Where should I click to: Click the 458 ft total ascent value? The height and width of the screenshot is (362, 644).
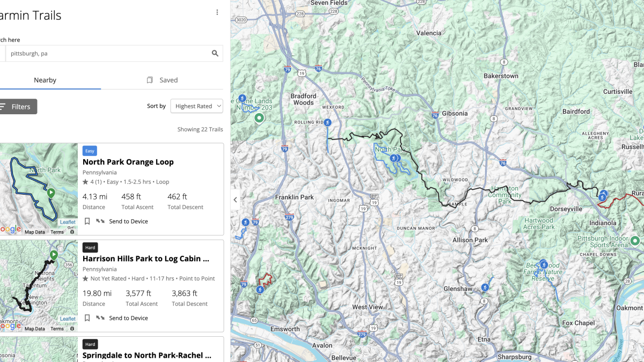click(x=131, y=197)
